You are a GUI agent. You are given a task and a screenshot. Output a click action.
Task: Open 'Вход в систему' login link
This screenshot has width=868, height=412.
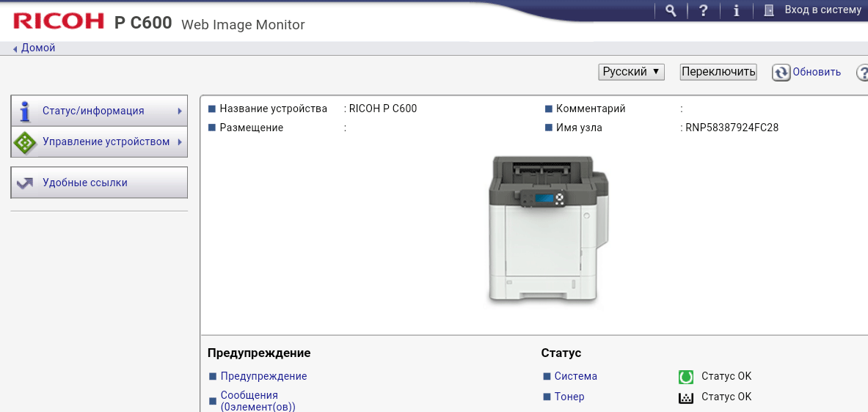tap(823, 10)
